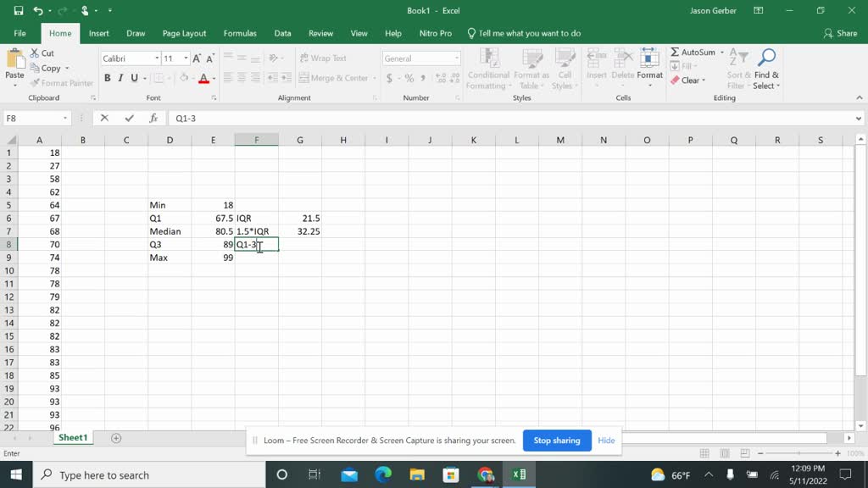This screenshot has height=488, width=868.
Task: Open the font size dropdown
Action: tap(186, 58)
